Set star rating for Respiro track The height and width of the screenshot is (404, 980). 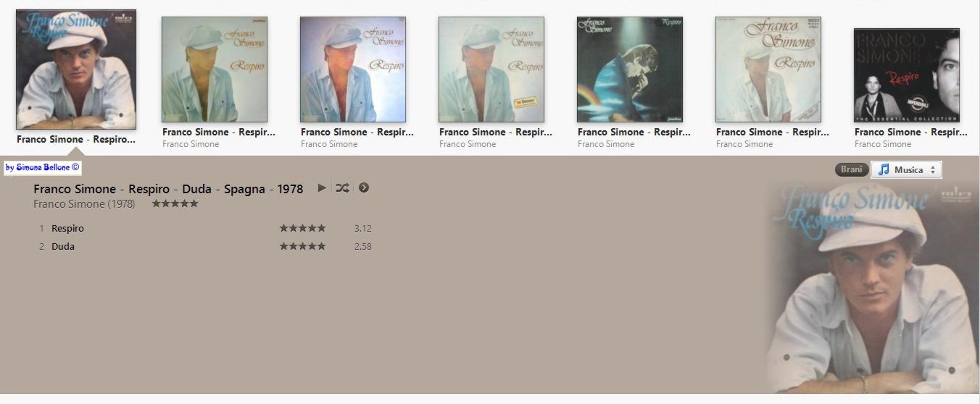tap(302, 228)
